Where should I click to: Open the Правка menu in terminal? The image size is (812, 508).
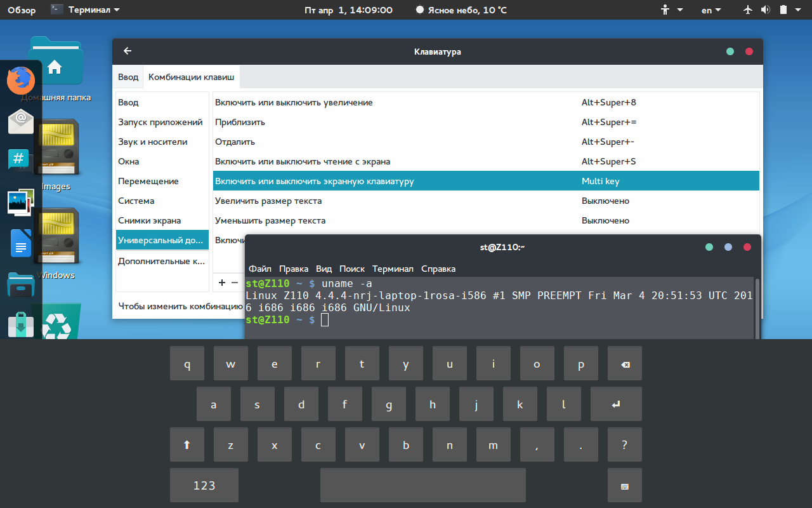(294, 269)
